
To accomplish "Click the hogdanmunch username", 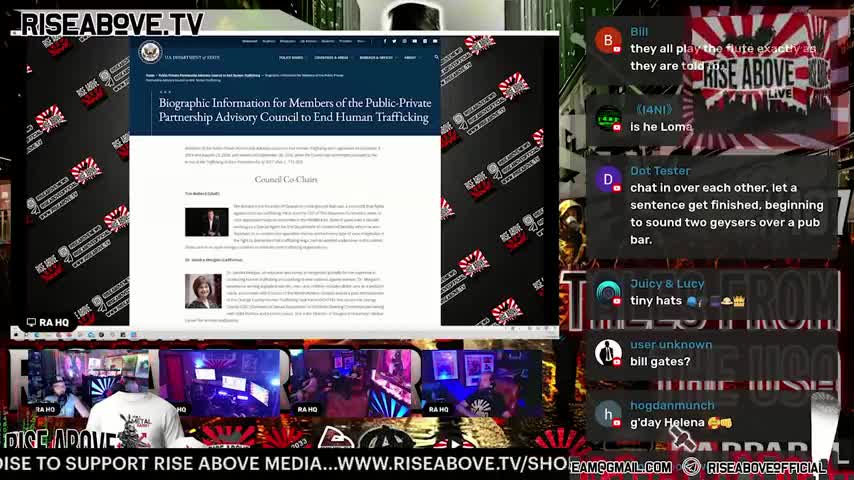I will 672,405.
